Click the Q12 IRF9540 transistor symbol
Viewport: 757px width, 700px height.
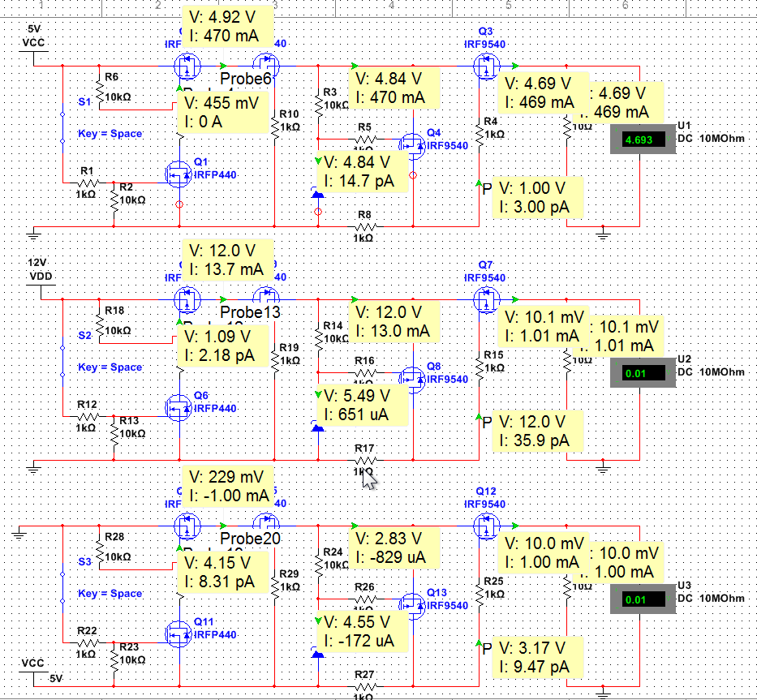486,526
